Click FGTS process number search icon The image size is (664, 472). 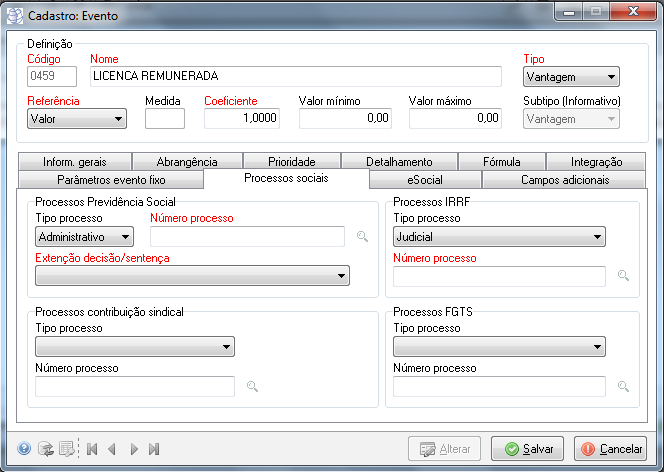click(623, 386)
